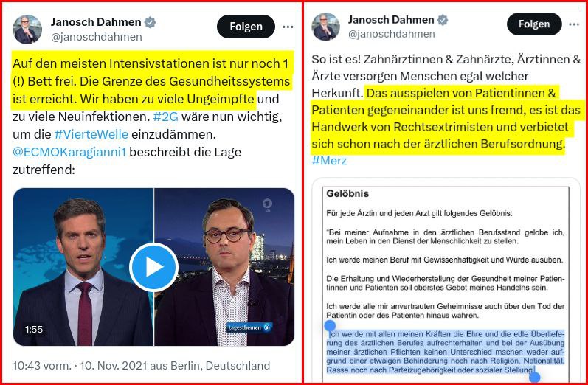Follow Janosch Dahmen via right Folgen button

click(534, 24)
